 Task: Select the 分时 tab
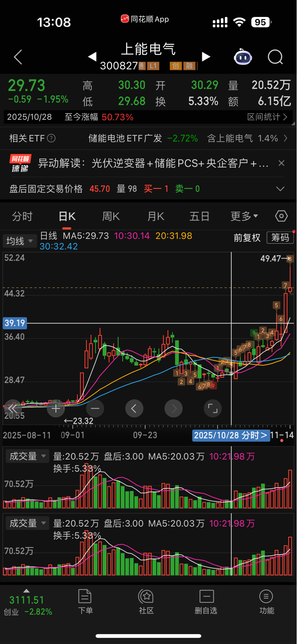pyautogui.click(x=22, y=216)
